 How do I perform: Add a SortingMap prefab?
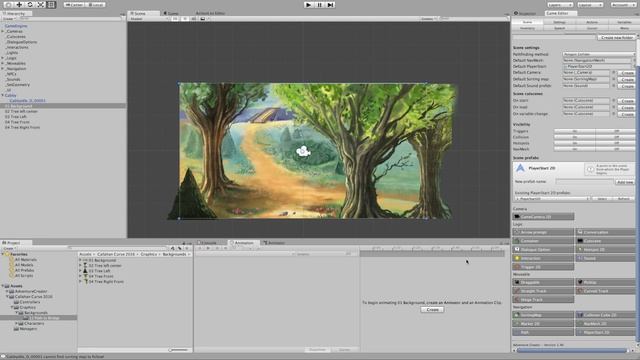pyautogui.click(x=543, y=315)
